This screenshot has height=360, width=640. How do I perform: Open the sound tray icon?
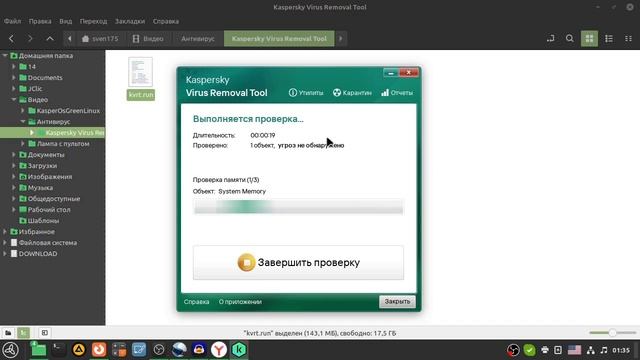(x=604, y=350)
